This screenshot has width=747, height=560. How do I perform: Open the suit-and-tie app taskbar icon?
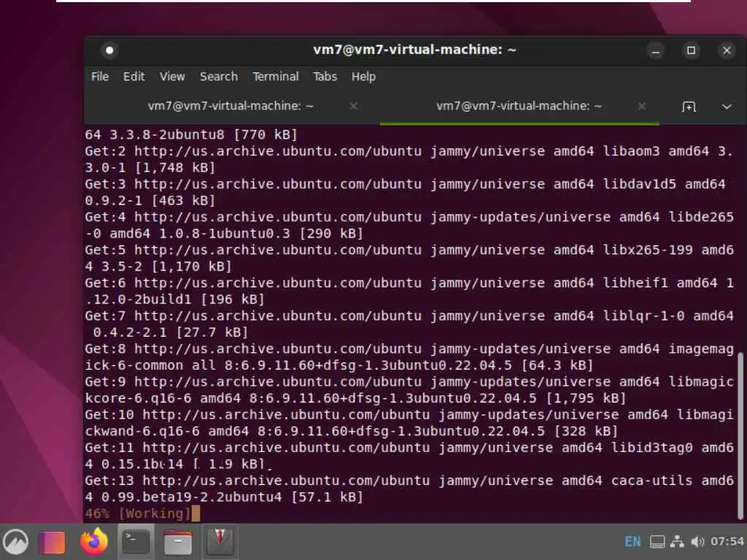click(x=219, y=542)
